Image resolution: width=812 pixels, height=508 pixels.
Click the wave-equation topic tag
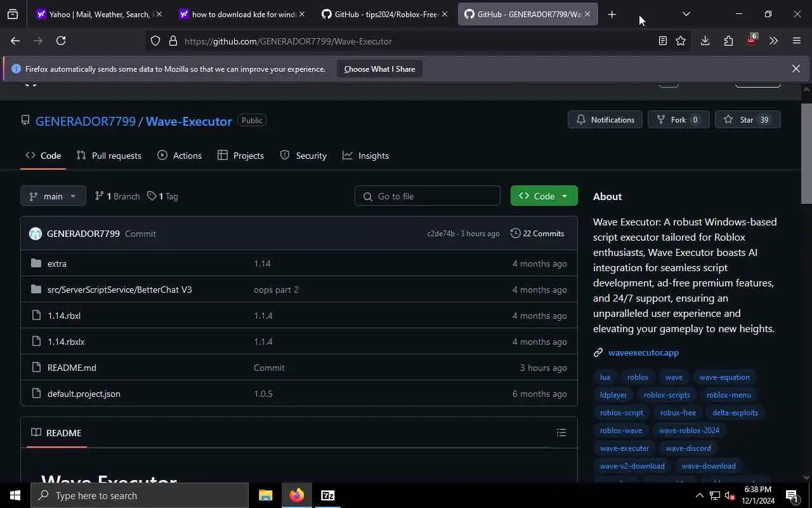point(724,377)
